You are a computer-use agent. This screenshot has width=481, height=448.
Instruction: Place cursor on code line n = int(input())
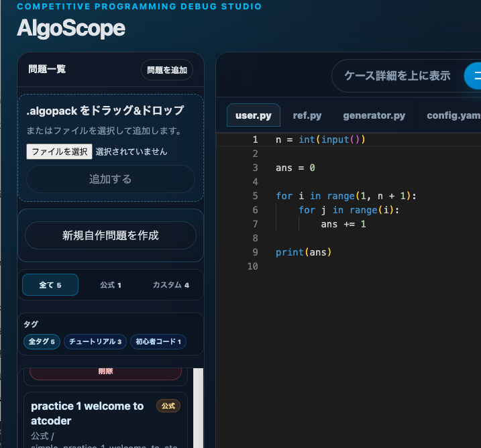coord(320,139)
